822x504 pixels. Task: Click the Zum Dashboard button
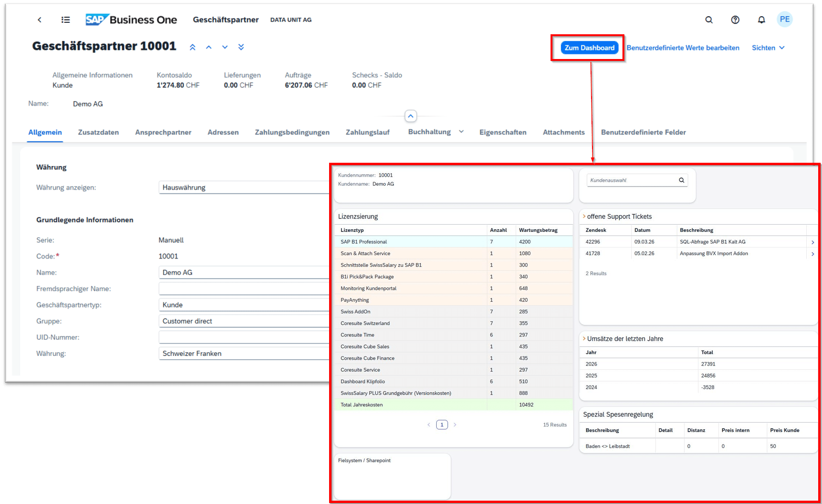[590, 48]
